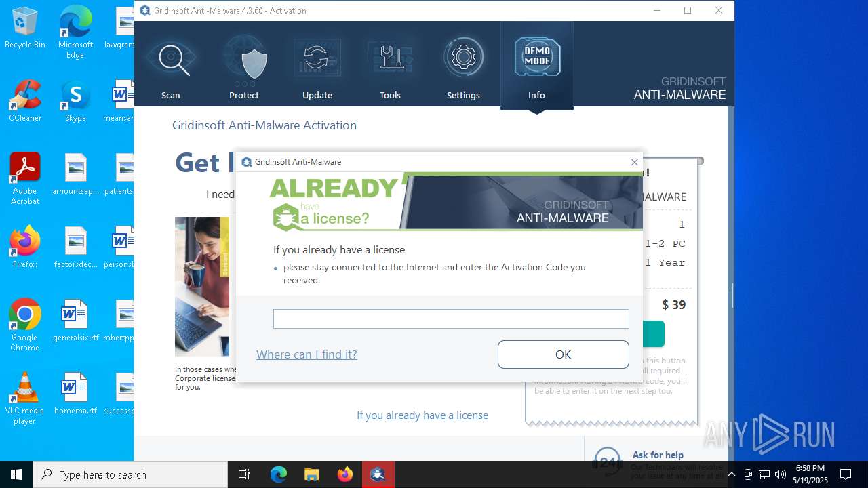Viewport: 868px width, 488px height.
Task: Click the 'Ask for help' support text
Action: [x=658, y=455]
